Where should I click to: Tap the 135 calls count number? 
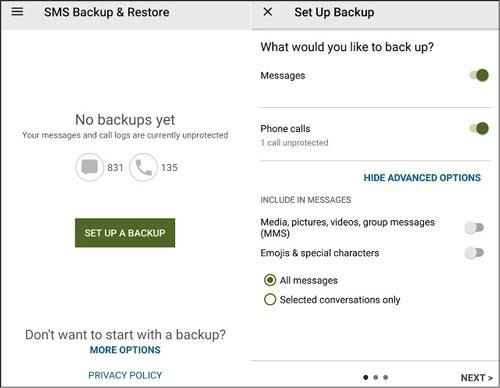click(169, 167)
